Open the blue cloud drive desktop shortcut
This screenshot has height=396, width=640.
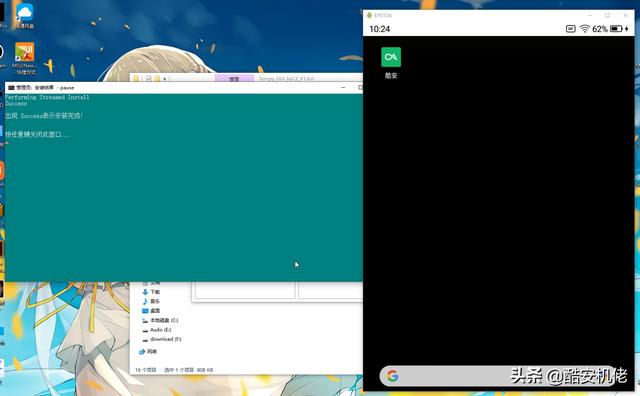click(24, 13)
